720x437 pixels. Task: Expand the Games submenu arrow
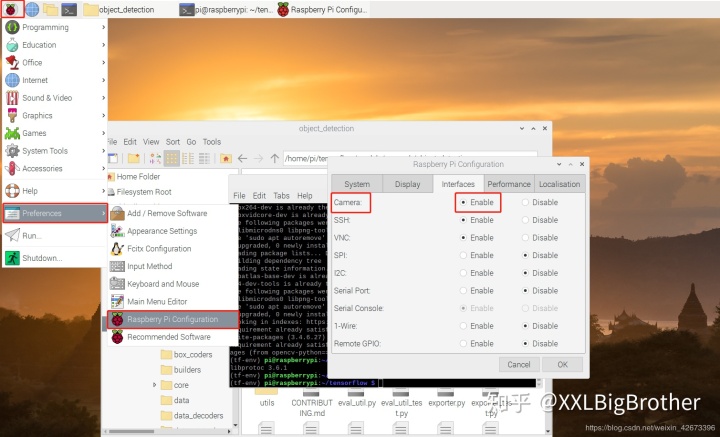(104, 133)
